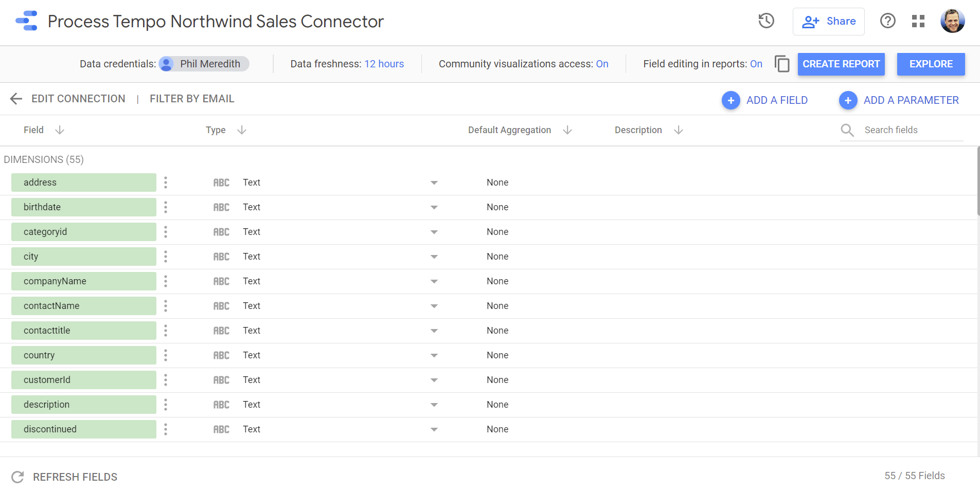The width and height of the screenshot is (980, 492).
Task: Select the address field chip
Action: 84,183
